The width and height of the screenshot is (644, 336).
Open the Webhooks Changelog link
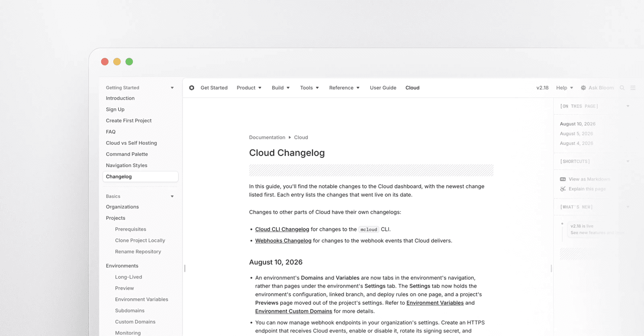(283, 240)
